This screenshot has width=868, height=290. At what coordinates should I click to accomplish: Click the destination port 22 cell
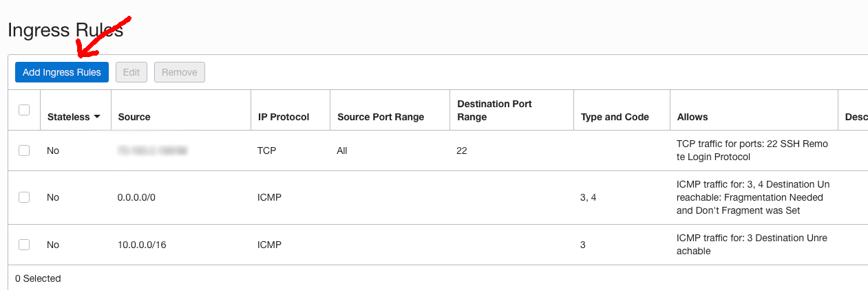[x=462, y=150]
